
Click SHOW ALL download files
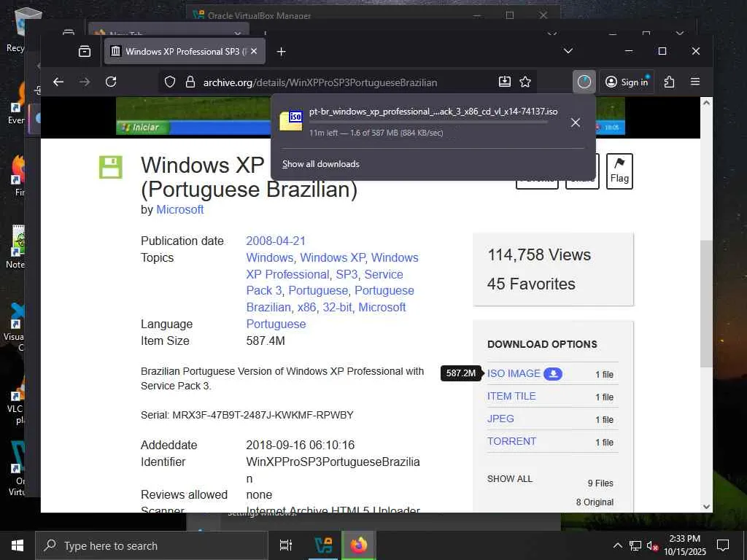pyautogui.click(x=510, y=478)
